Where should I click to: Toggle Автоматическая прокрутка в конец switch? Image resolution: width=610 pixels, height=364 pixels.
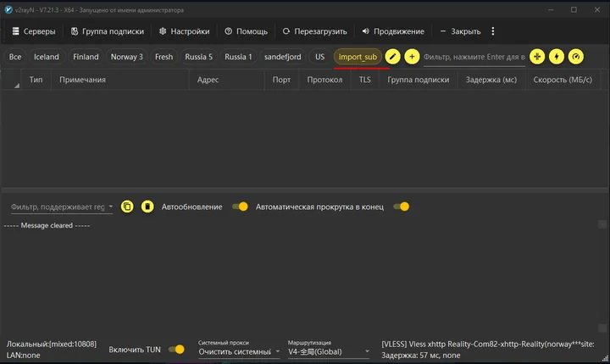click(401, 207)
